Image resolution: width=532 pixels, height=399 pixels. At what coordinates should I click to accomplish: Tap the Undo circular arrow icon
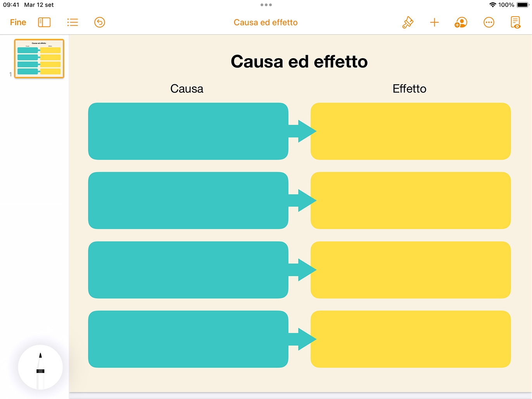point(100,23)
